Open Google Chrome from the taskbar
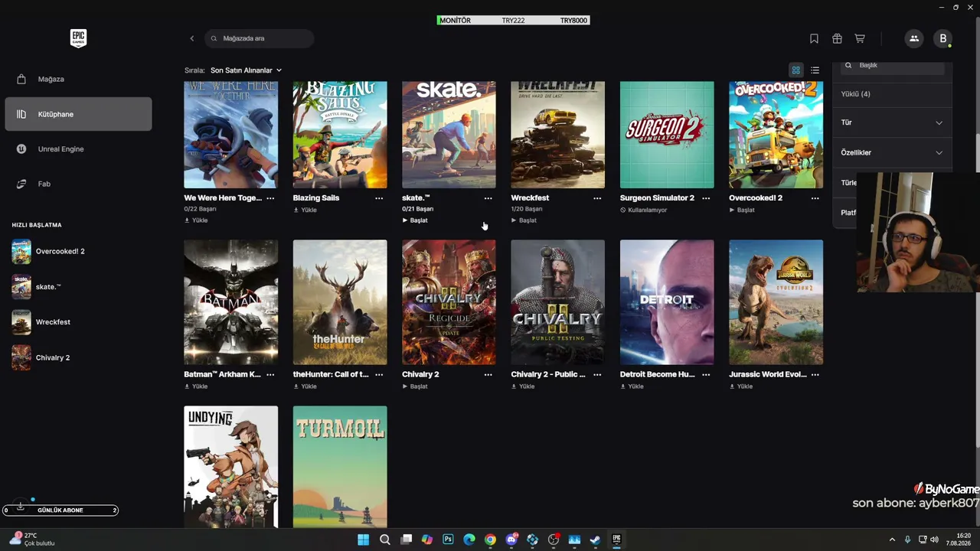 point(490,540)
